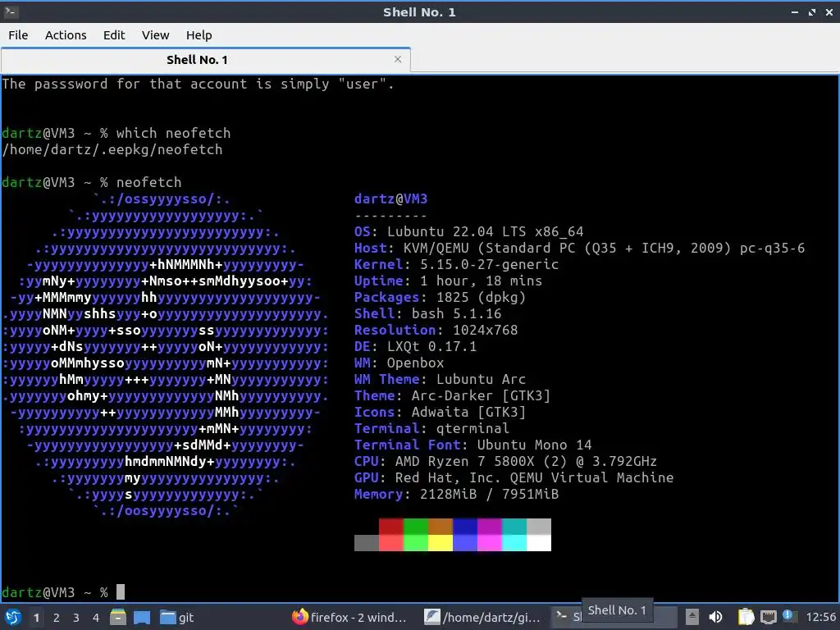Click the Kernel 5.15.0-27-generic line

tap(456, 264)
